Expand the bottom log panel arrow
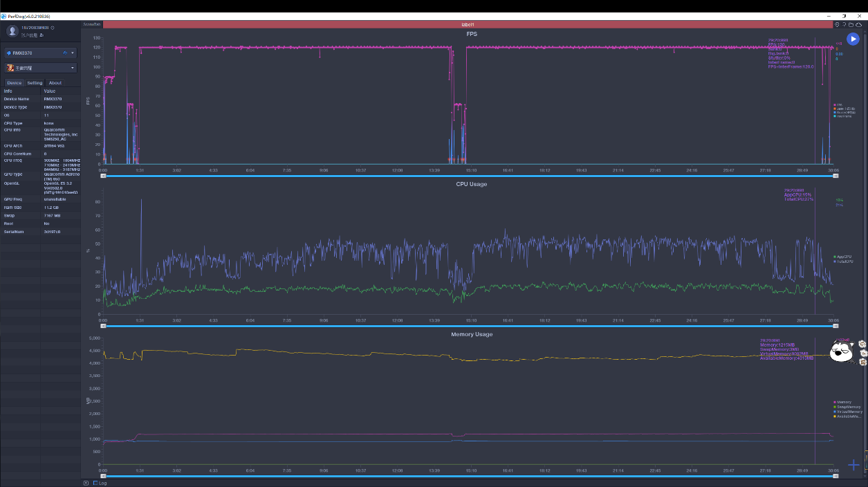Screen dimensions: 868x487 [86, 483]
